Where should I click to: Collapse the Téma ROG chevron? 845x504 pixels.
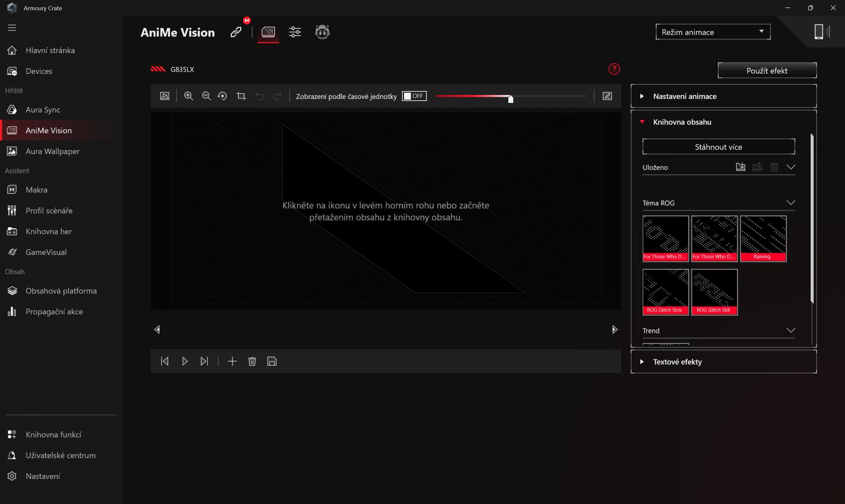(791, 203)
